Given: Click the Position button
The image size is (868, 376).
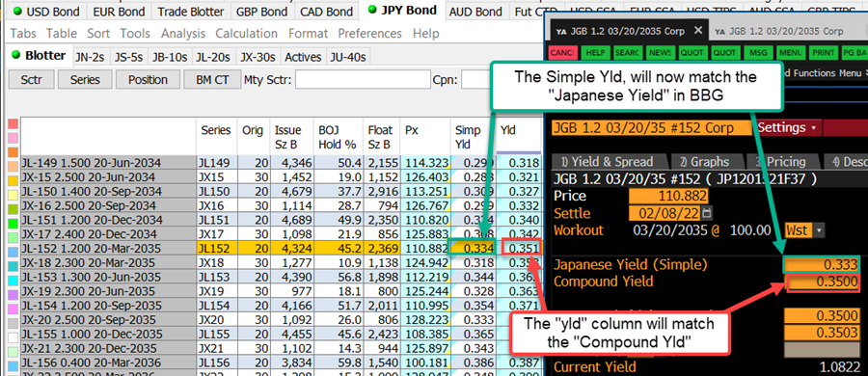Looking at the screenshot, I should coord(148,80).
